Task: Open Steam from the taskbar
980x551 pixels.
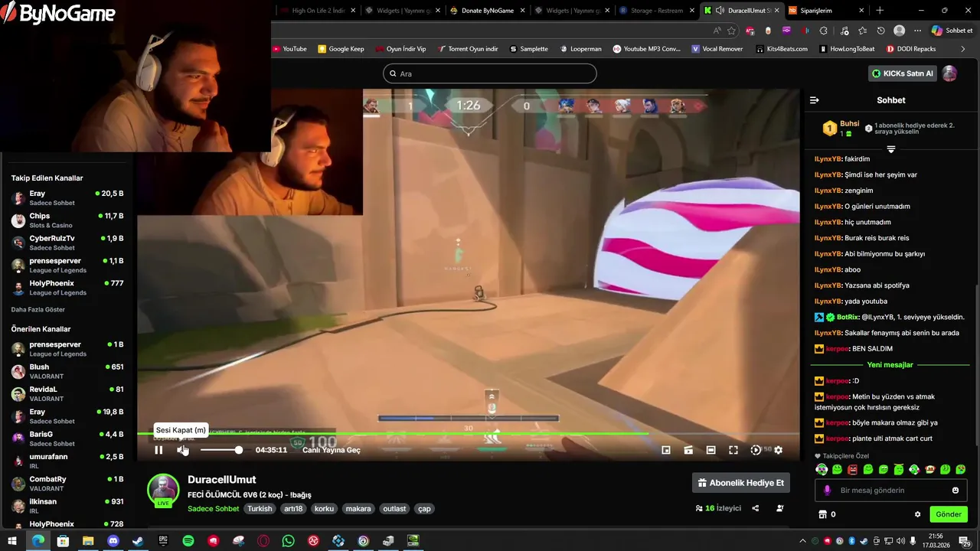Action: (x=139, y=541)
